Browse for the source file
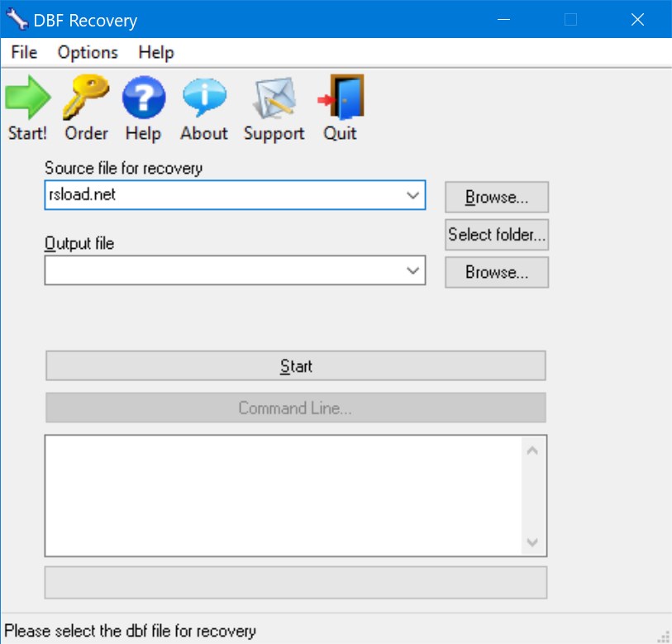This screenshot has width=672, height=644. 496,198
